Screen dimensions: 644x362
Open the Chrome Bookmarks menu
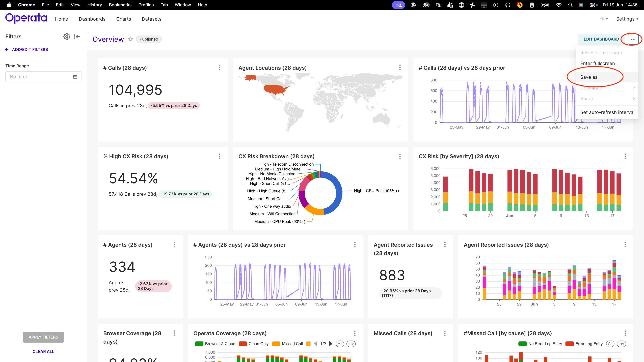(x=120, y=5)
